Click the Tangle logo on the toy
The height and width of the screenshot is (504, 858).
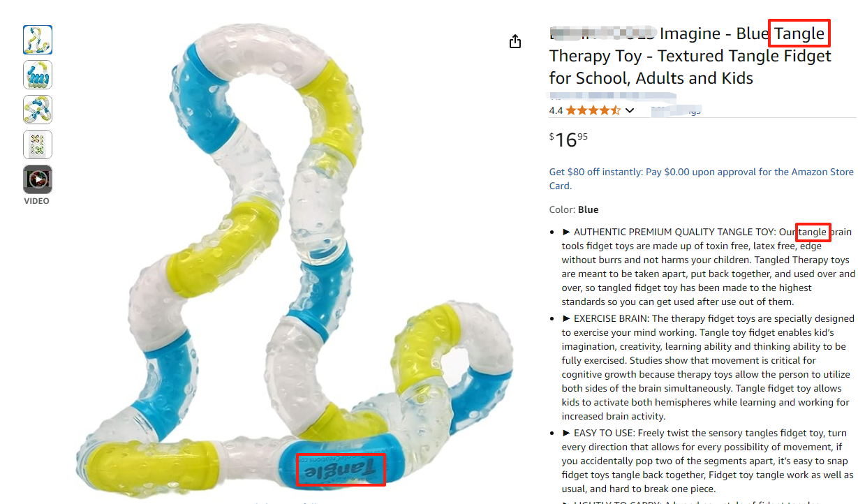click(341, 470)
